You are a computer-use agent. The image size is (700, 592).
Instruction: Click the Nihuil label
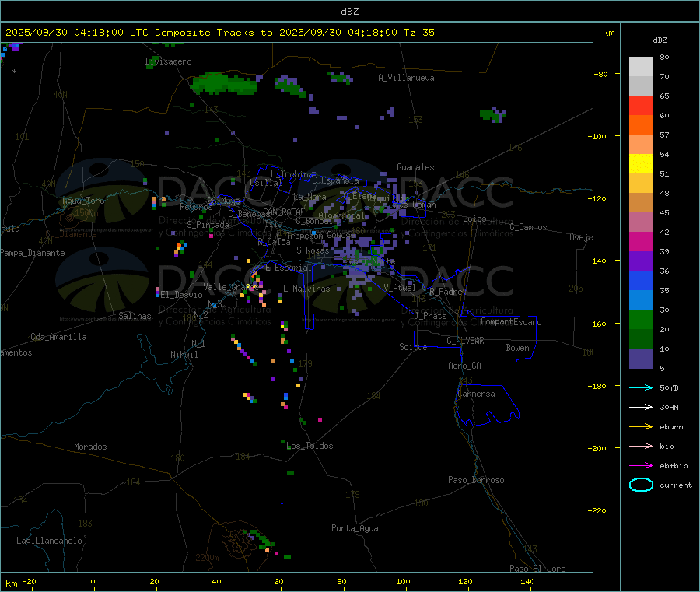[x=184, y=355]
